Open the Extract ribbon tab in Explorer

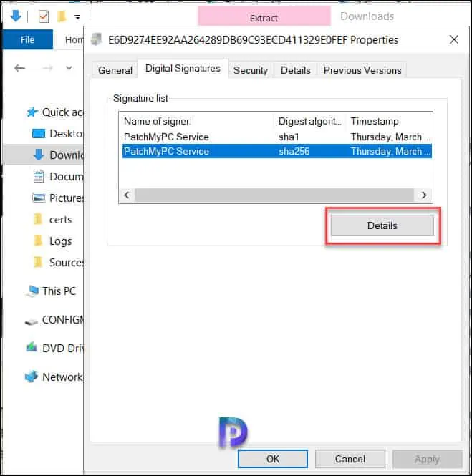264,18
